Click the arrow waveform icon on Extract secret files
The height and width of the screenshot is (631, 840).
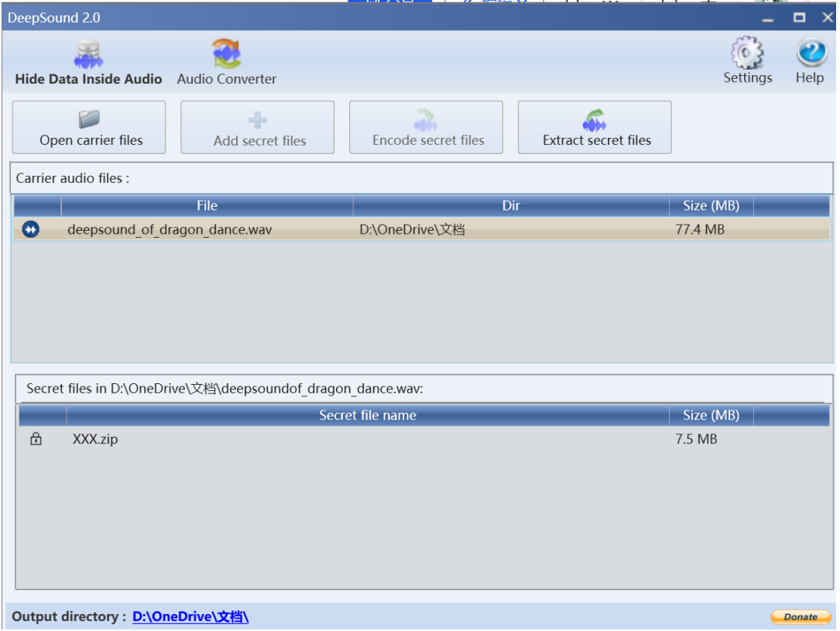(x=595, y=120)
